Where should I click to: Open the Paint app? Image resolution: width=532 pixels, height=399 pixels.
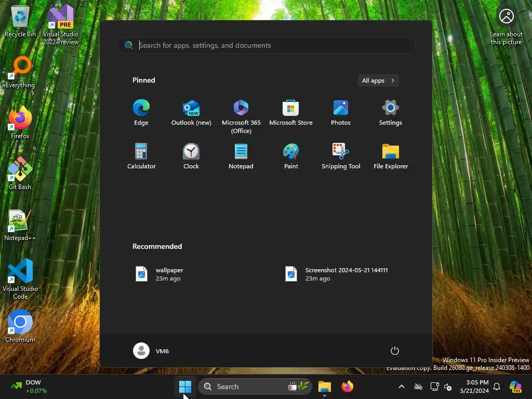[x=291, y=156]
